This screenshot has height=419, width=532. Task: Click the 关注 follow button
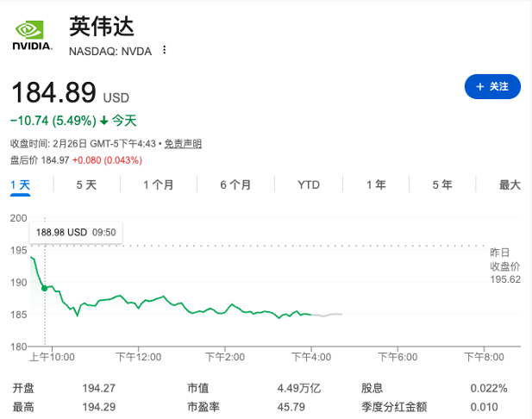point(492,86)
